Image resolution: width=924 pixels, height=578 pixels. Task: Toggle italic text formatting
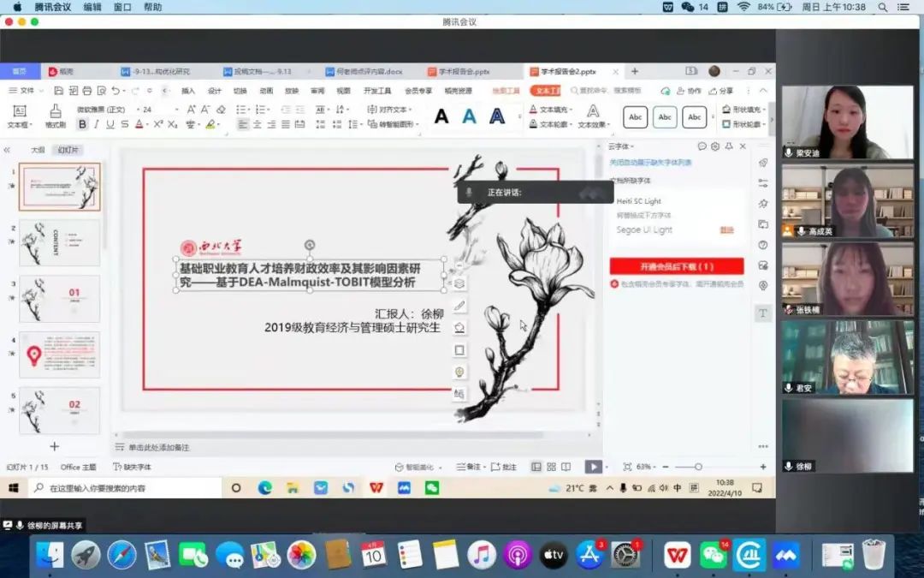click(97, 124)
